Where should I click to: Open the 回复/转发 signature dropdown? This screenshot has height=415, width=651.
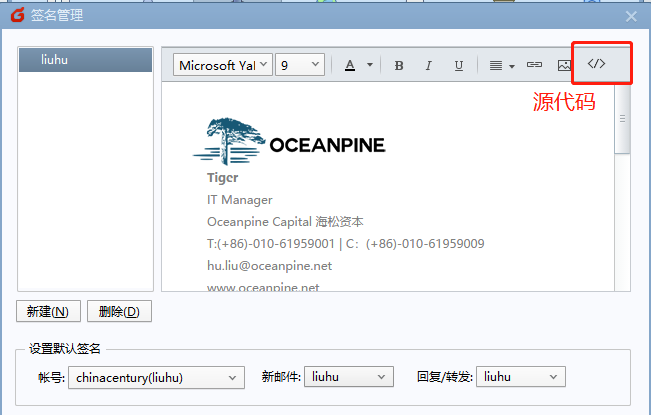pyautogui.click(x=521, y=377)
